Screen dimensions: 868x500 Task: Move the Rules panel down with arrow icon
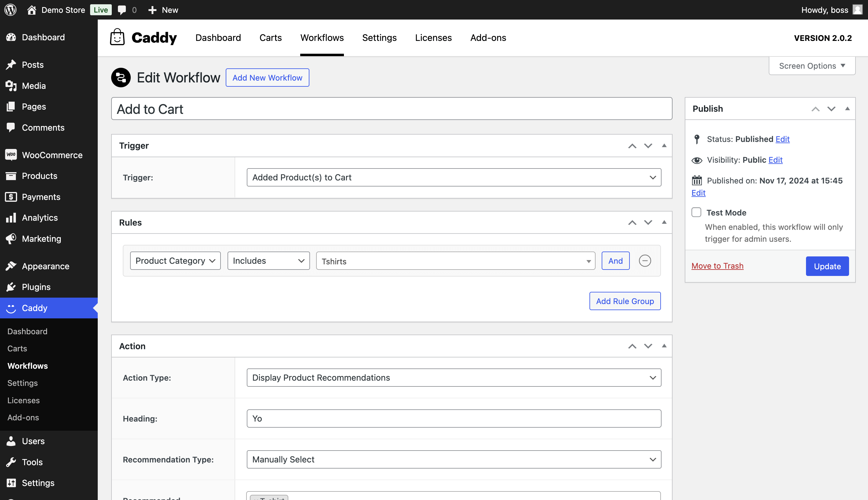click(x=648, y=223)
